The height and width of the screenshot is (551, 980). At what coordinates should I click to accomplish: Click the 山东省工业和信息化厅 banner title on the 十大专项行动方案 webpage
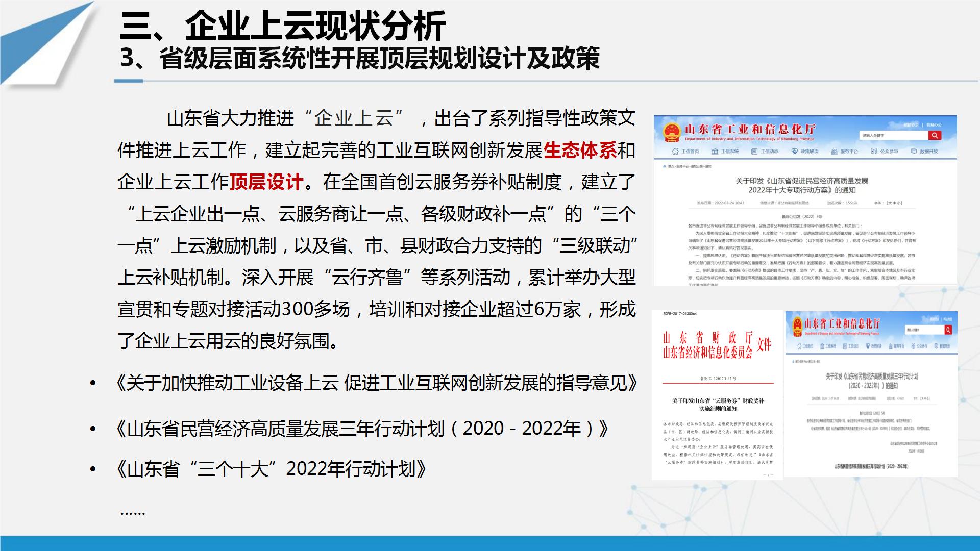(750, 130)
